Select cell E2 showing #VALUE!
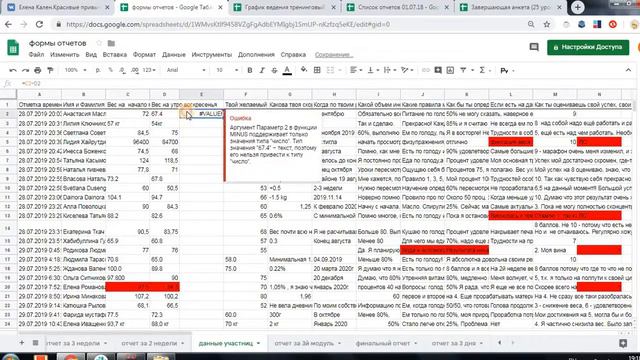The image size is (640, 360). point(201,114)
